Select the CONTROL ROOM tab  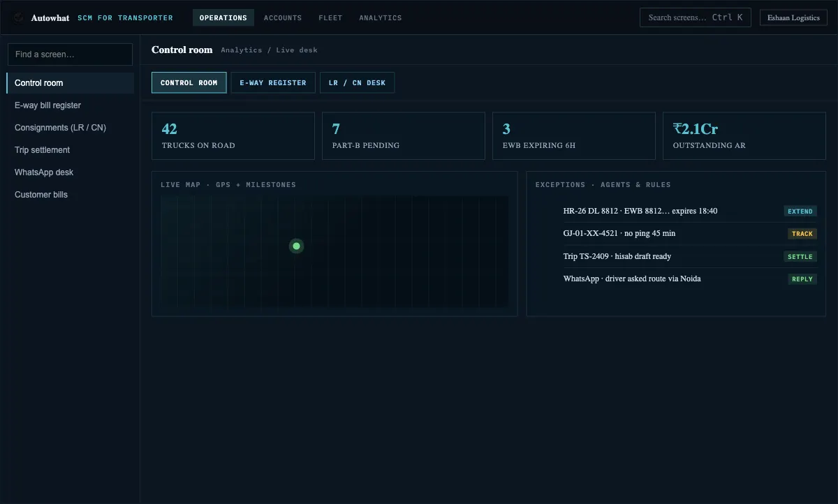click(x=189, y=82)
